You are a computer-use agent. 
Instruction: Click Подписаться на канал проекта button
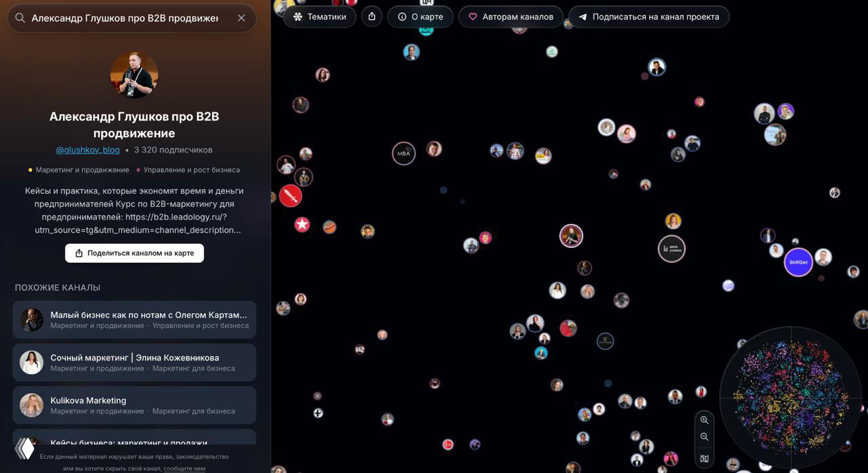click(x=648, y=17)
